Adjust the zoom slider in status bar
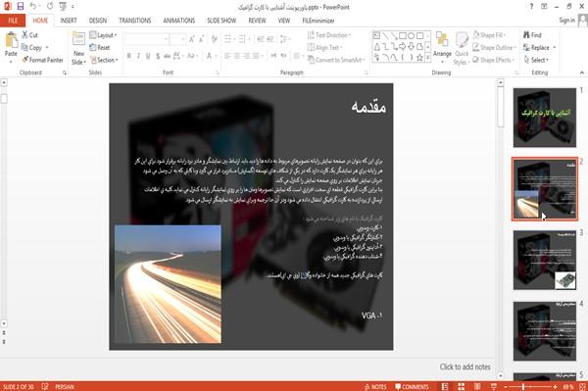The width and height of the screenshot is (588, 391). (x=523, y=386)
